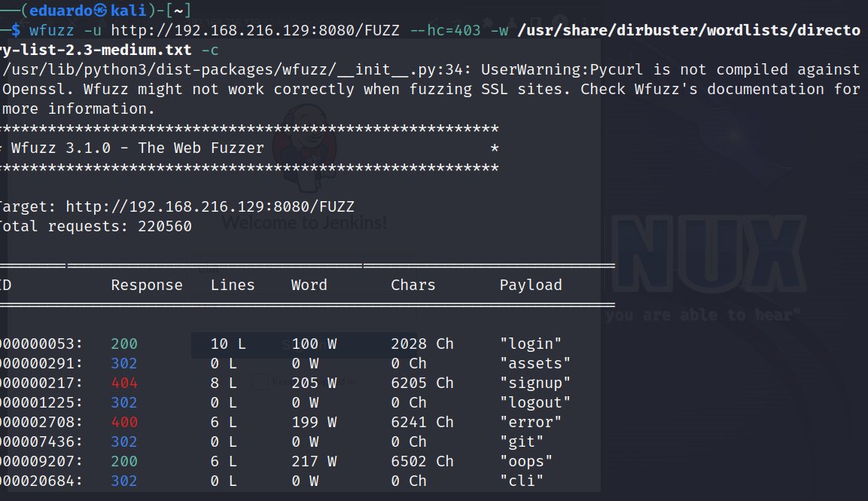Click the Chars column header
This screenshot has height=501, width=868.
tap(413, 285)
